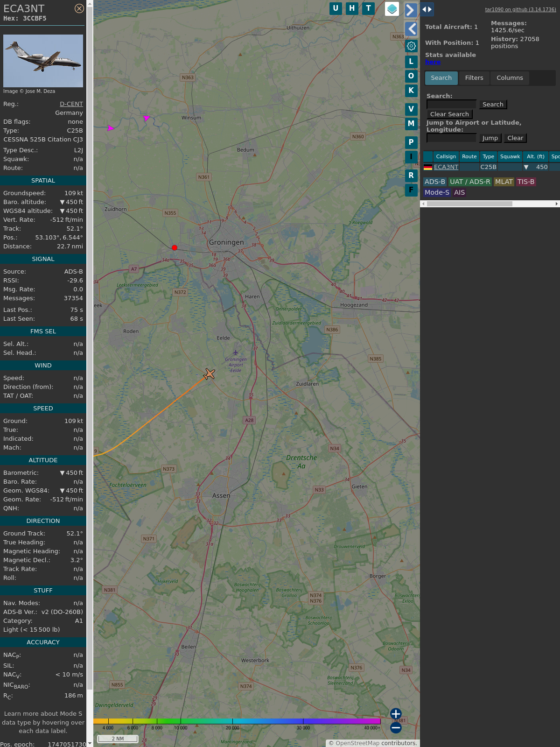Open the D-CENT registration link
The image size is (560, 747).
pyautogui.click(x=71, y=104)
